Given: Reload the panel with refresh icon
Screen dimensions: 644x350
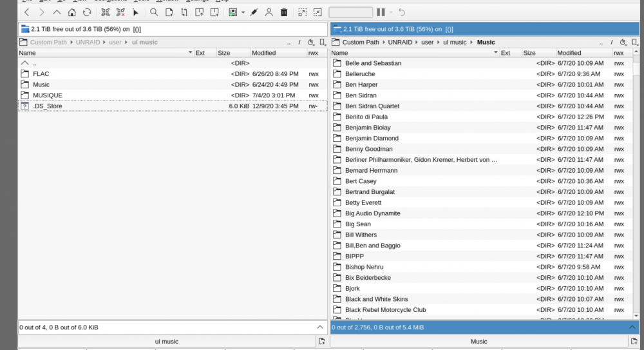Looking at the screenshot, I should [87, 12].
